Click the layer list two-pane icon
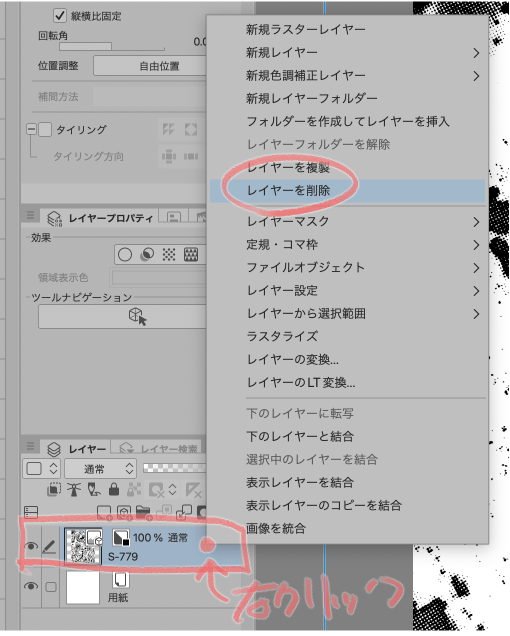 point(31,512)
